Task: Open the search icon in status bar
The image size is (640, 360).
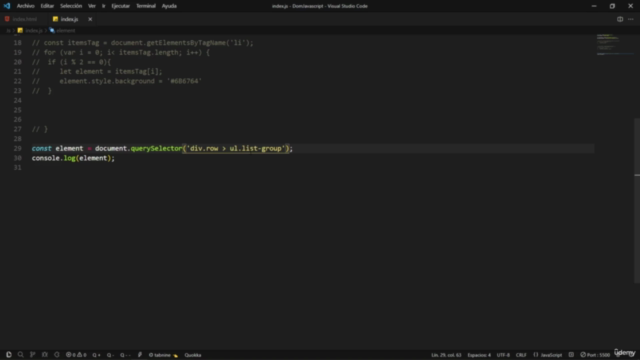Action: pos(20,355)
